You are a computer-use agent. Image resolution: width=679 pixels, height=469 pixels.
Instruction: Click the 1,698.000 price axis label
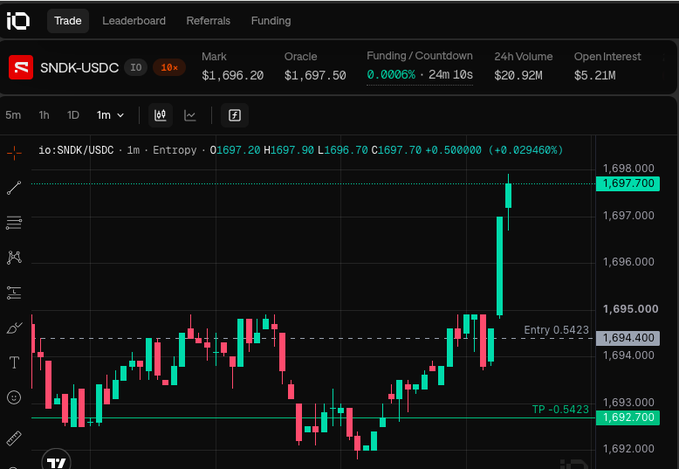[x=629, y=168]
